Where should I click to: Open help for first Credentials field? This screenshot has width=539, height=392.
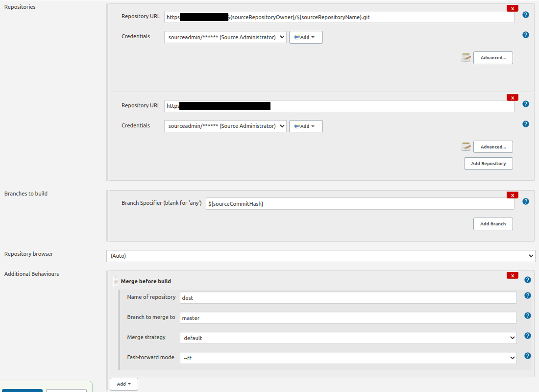coord(526,35)
